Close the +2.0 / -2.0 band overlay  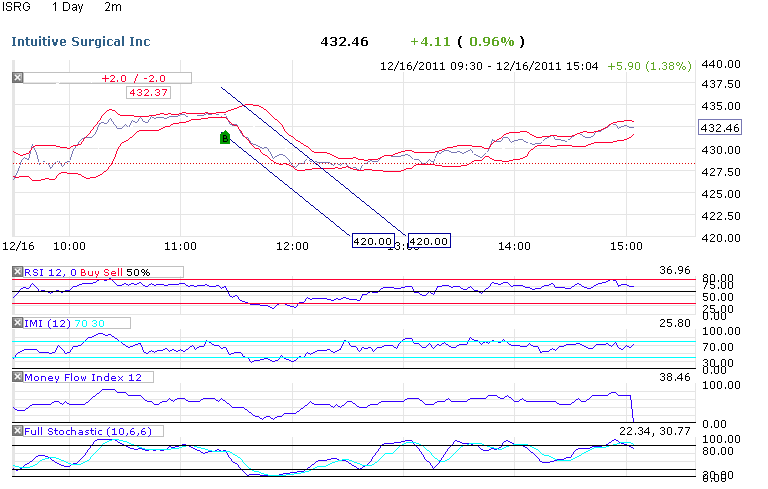click(x=18, y=77)
